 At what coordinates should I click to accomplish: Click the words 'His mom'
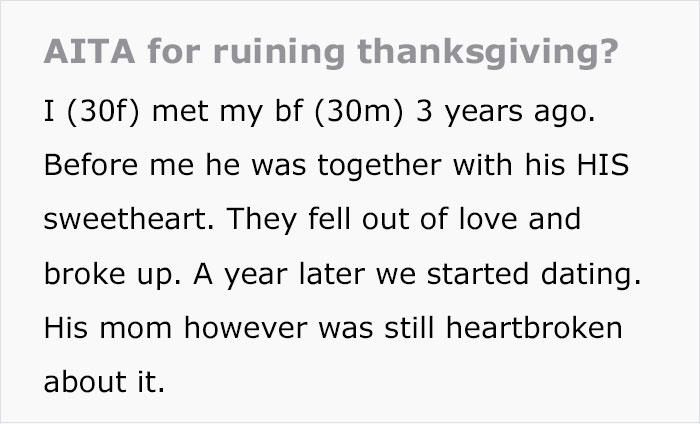[108, 328]
